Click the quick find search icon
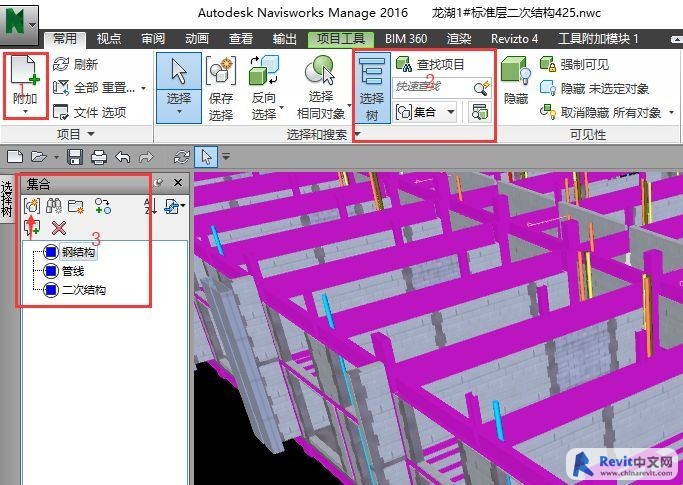 (x=482, y=88)
